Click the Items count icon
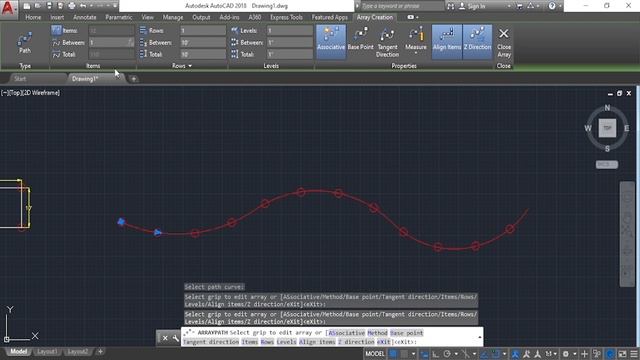The image size is (640, 360). (56, 30)
